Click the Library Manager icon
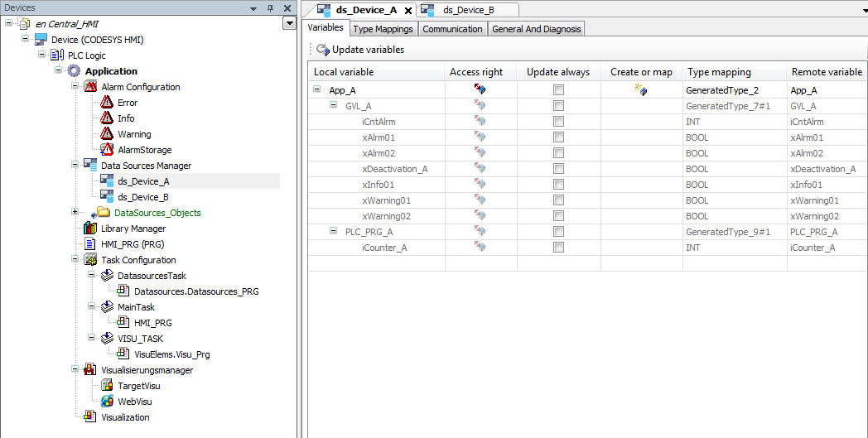Viewport: 868px width, 438px height. point(91,229)
